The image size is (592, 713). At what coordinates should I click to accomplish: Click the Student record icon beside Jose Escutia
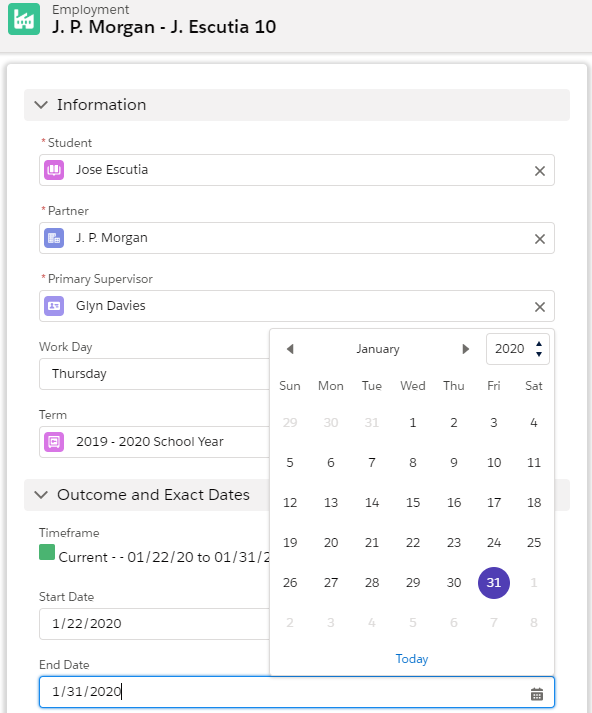click(x=54, y=170)
